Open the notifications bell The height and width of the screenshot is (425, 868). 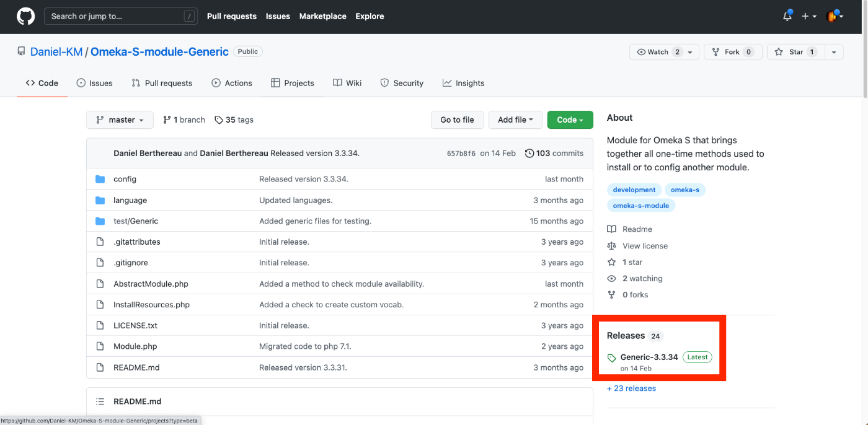787,16
